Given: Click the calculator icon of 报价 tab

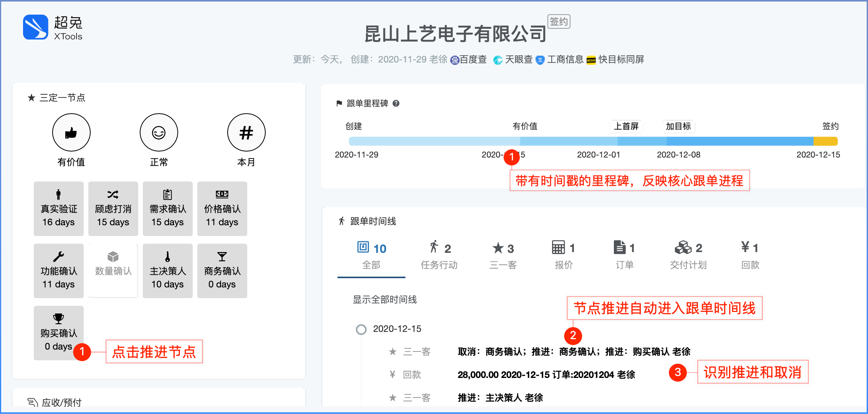Looking at the screenshot, I should [559, 247].
